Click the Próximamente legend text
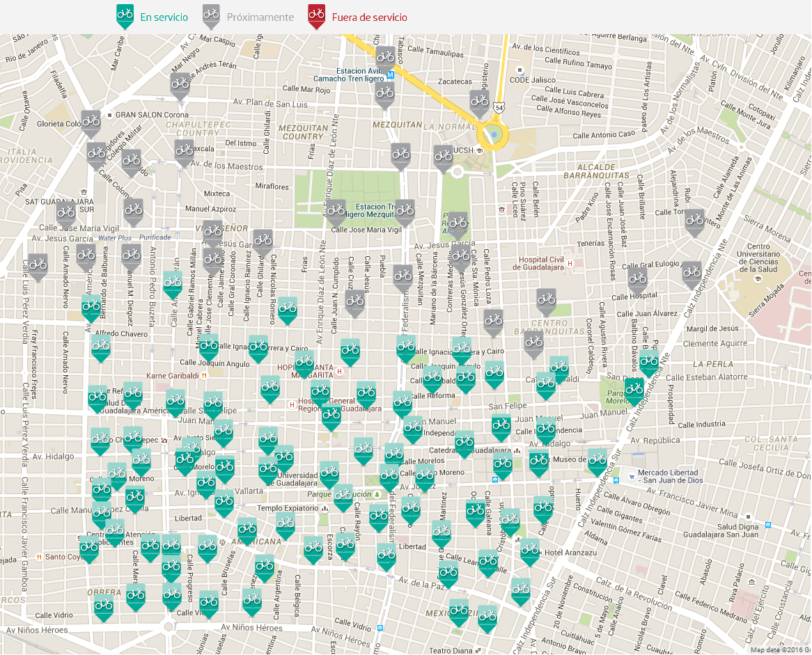The width and height of the screenshot is (812, 655). click(260, 17)
